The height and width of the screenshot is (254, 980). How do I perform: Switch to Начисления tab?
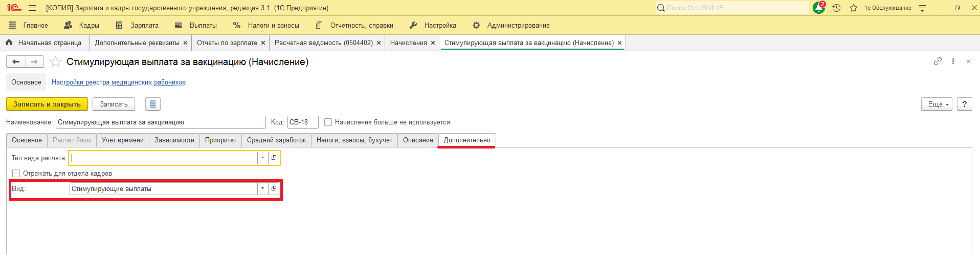pyautogui.click(x=408, y=43)
